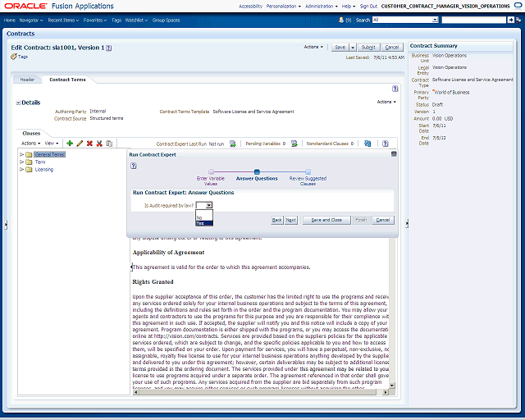Collapse the Contract Summary pane splitter
The image size is (525, 420).
click(407, 223)
